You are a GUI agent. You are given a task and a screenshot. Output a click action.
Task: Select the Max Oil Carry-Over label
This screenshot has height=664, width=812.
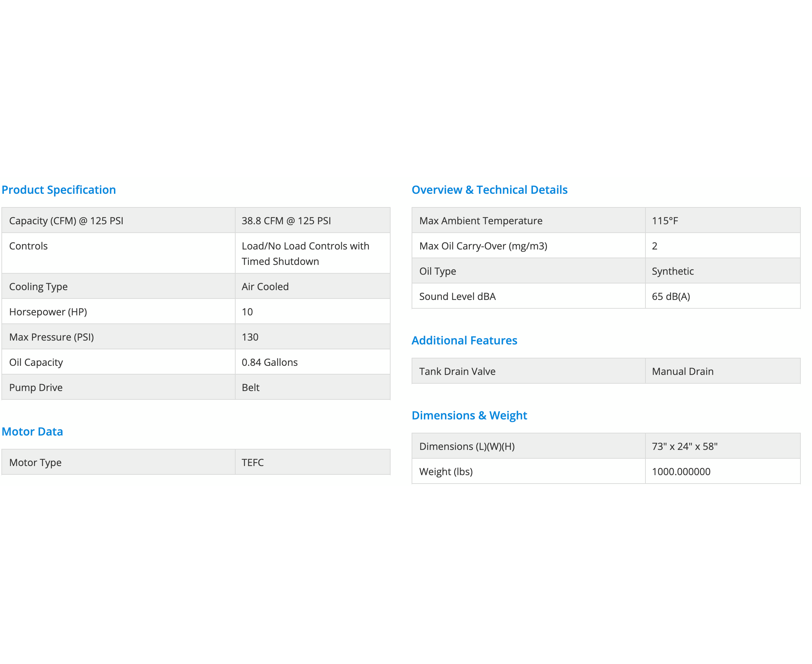tap(483, 246)
